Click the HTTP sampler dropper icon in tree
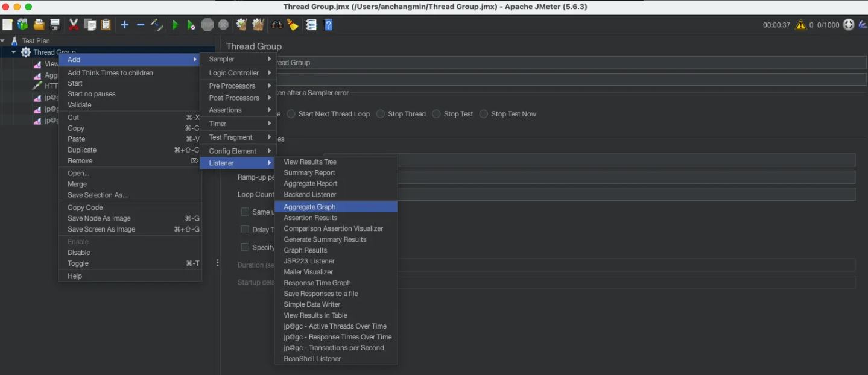The height and width of the screenshot is (375, 868). tap(37, 86)
